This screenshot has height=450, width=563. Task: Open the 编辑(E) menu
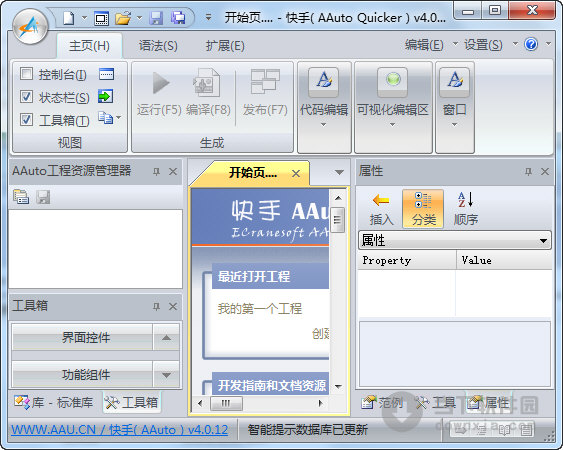point(424,45)
